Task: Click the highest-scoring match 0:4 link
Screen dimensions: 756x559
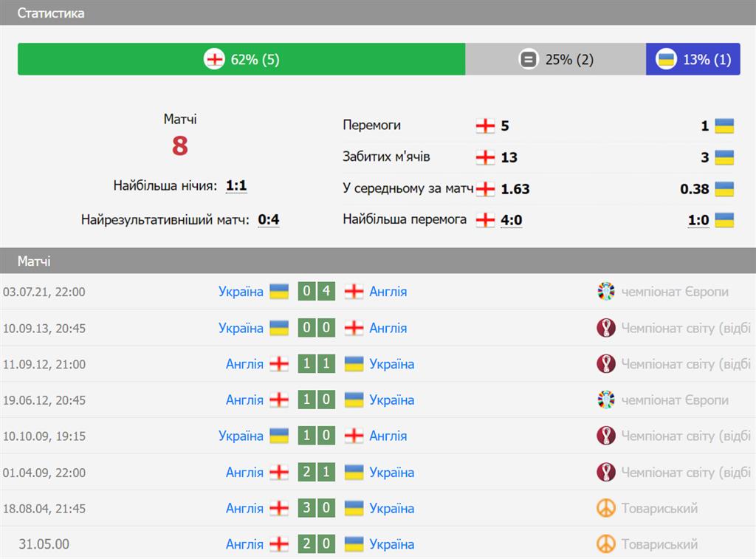Action: [269, 219]
